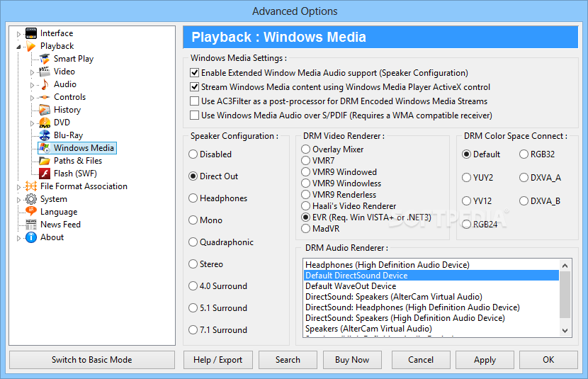Open Blu-Ray settings page
Screen dimensions: 588x379
pyautogui.click(x=68, y=135)
